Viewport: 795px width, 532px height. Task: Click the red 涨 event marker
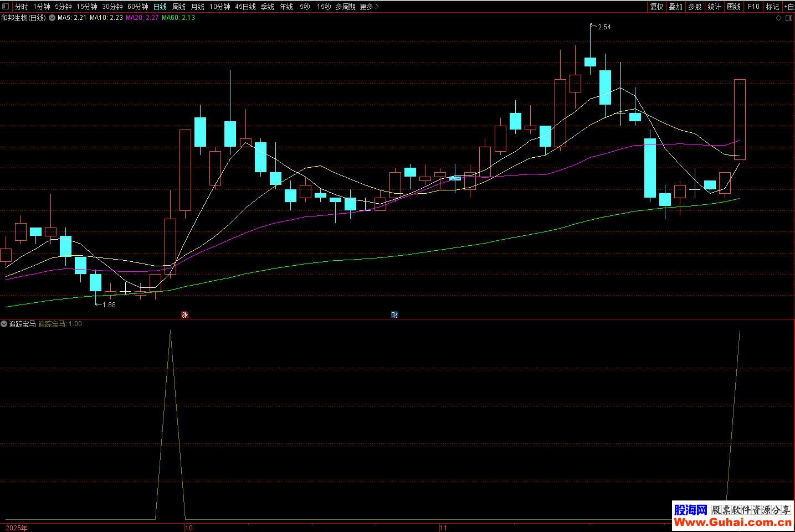(184, 315)
